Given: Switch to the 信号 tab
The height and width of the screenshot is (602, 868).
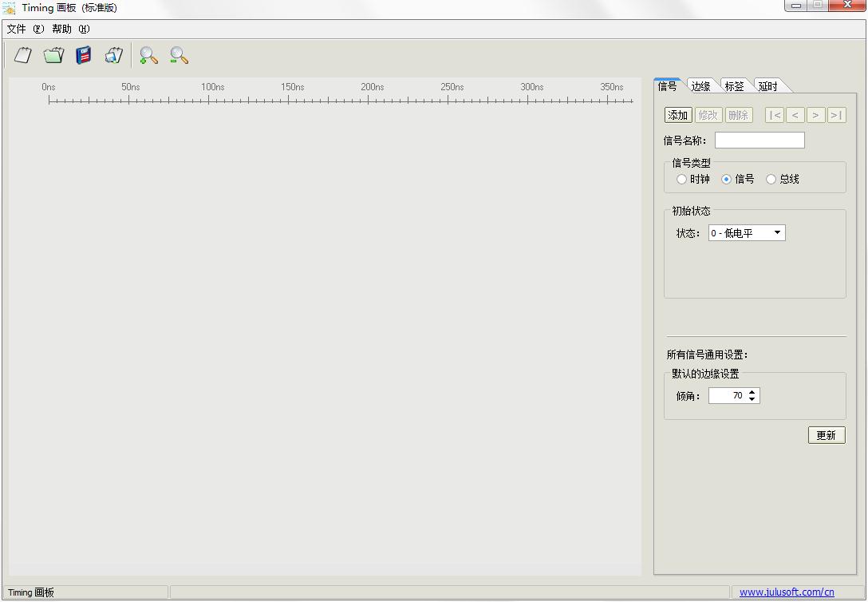Looking at the screenshot, I should click(x=668, y=86).
